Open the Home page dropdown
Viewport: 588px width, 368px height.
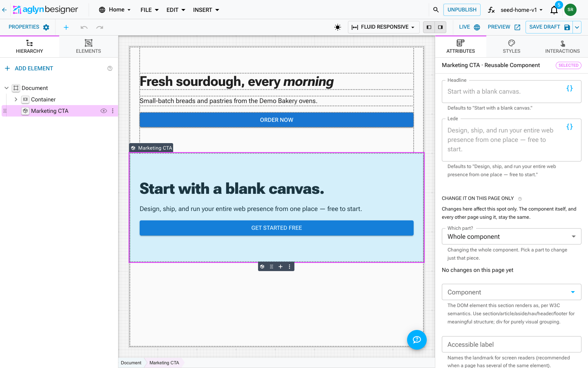tap(115, 10)
